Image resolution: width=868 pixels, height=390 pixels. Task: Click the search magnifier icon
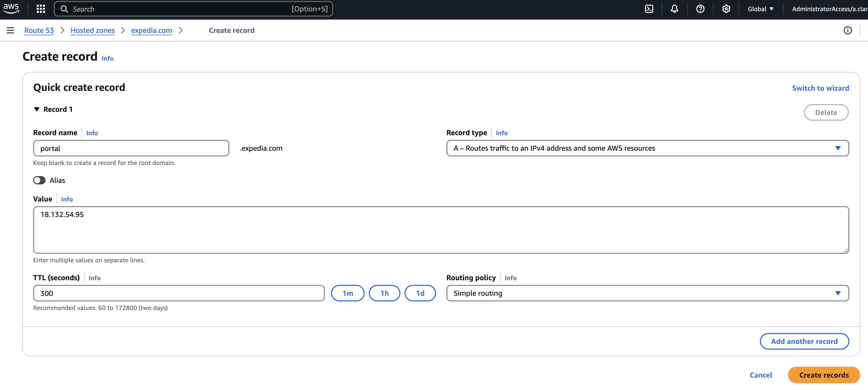click(x=64, y=9)
